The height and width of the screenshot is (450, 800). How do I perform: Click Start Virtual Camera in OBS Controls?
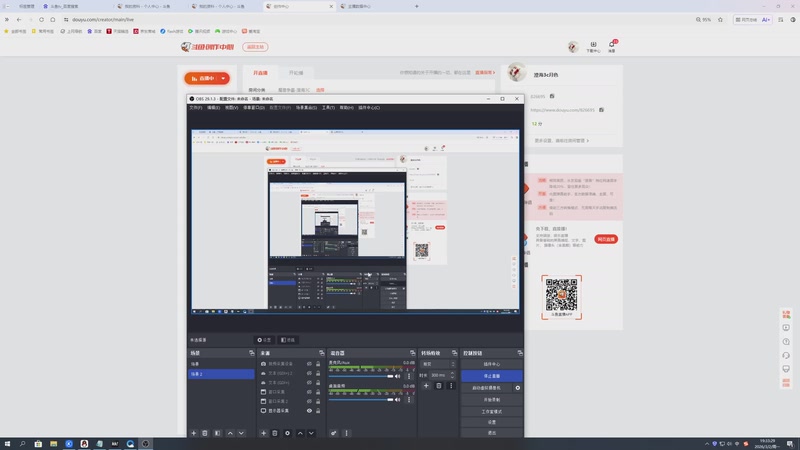[x=486, y=388]
